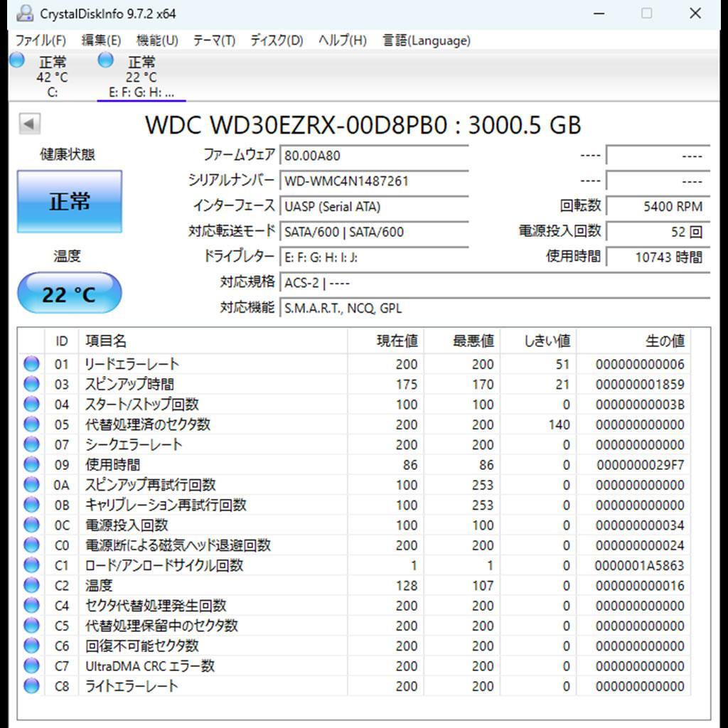
Task: Select the E: F: G: H: drive status icon
Action: (105, 62)
